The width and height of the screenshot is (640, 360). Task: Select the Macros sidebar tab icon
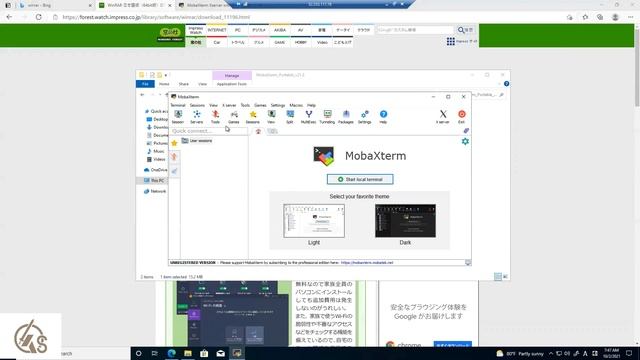click(174, 171)
